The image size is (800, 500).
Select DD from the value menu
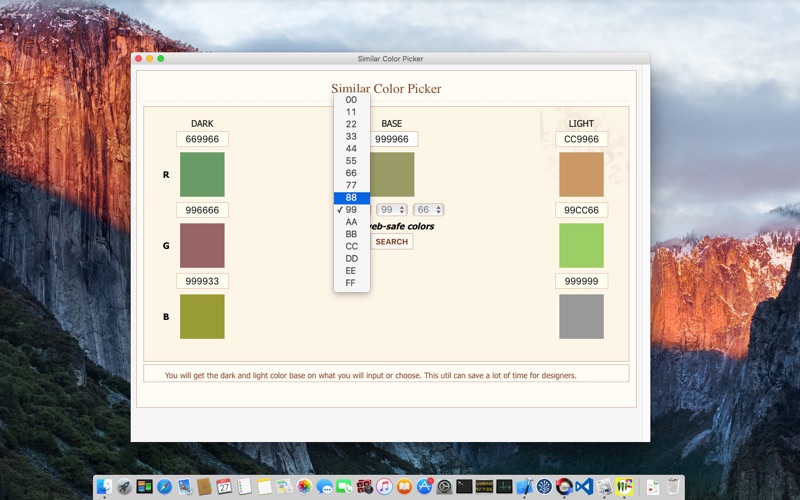tap(352, 259)
